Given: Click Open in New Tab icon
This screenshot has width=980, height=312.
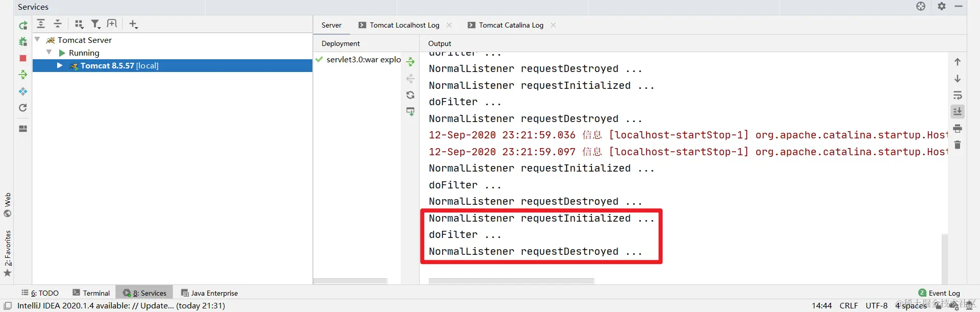Looking at the screenshot, I should click(112, 23).
